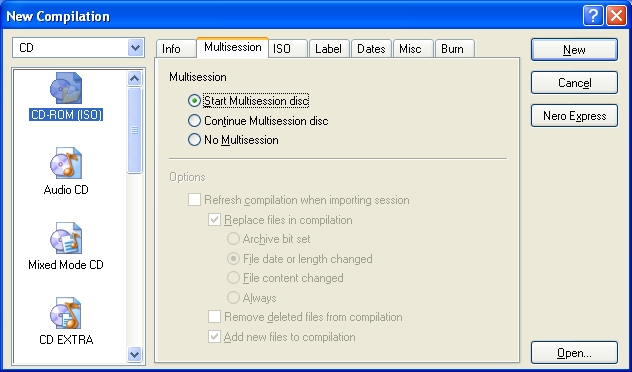Click the help question mark button

593,16
